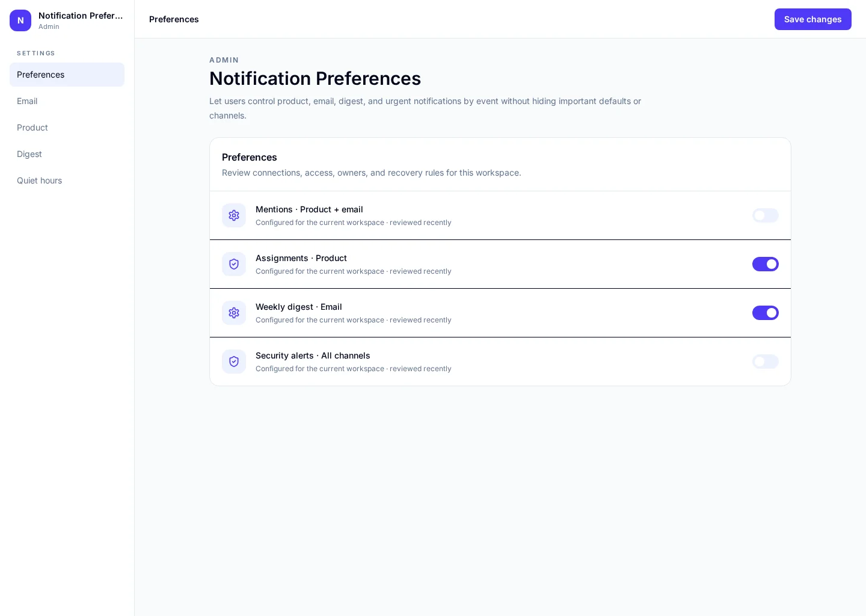Open Product settings in sidebar
866x616 pixels.
pos(67,128)
